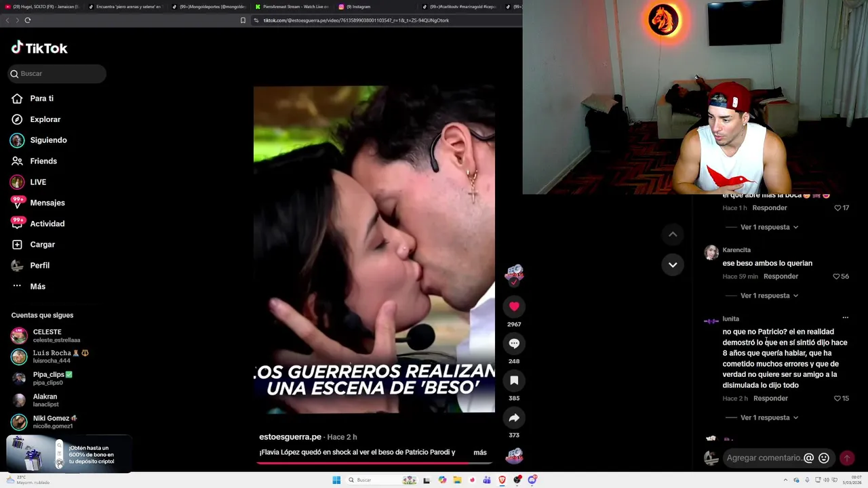This screenshot has width=868, height=488.
Task: Go to previous video with up chevron
Action: pos(673,235)
